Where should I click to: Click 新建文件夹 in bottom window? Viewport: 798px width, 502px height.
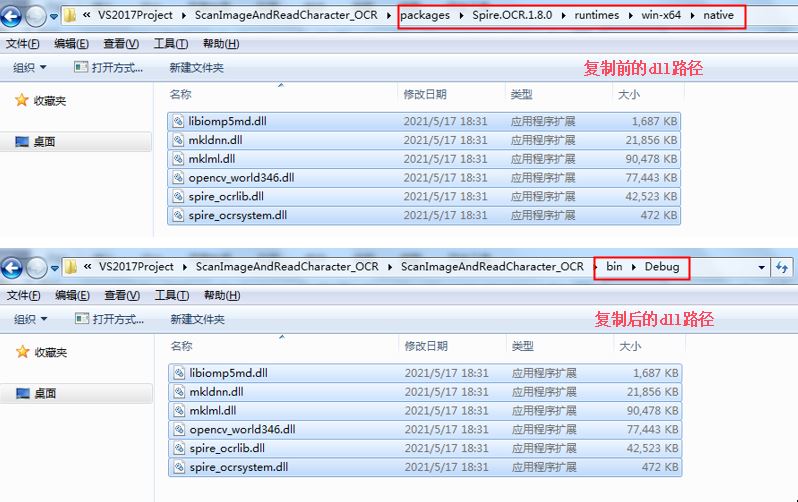[197, 319]
